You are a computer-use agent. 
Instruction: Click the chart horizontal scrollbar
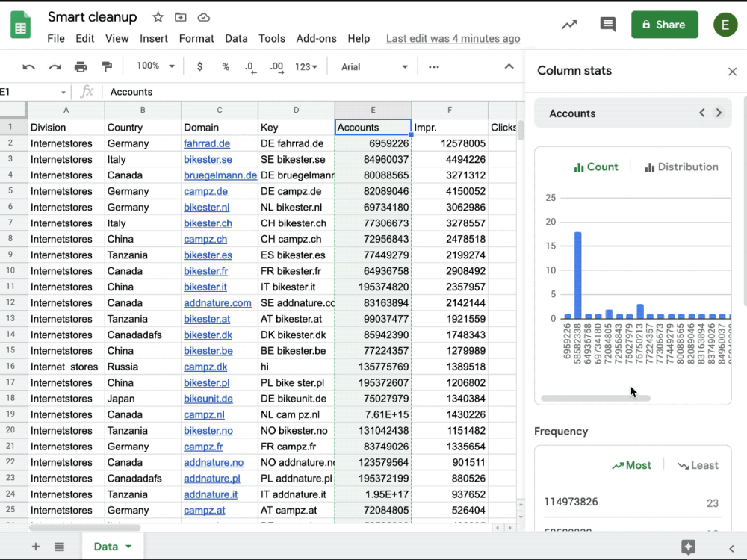click(595, 398)
